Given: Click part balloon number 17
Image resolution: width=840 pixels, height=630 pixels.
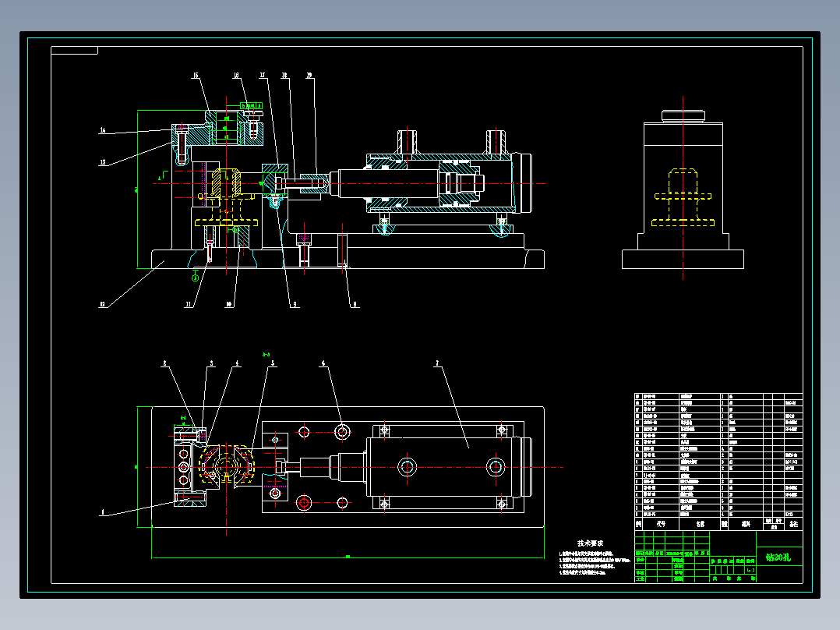Looking at the screenshot, I should pos(263,76).
